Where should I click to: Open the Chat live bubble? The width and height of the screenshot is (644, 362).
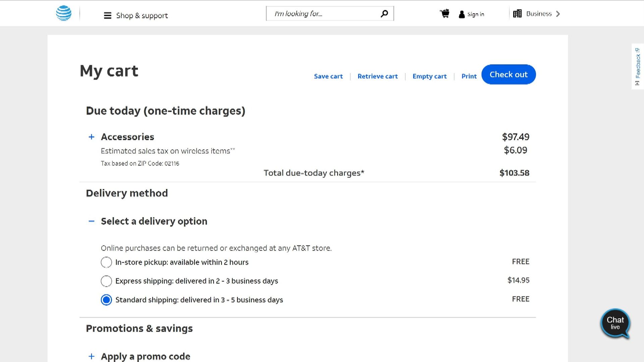(x=615, y=323)
